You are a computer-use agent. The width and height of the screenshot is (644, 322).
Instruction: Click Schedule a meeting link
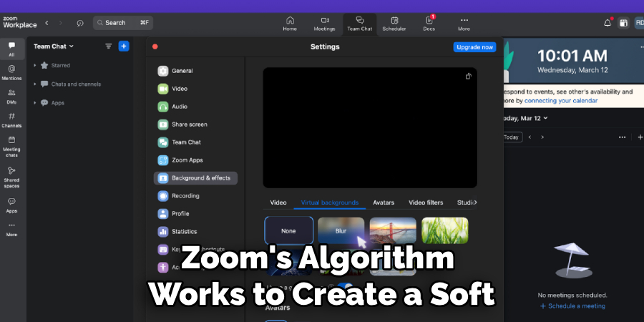(x=572, y=306)
